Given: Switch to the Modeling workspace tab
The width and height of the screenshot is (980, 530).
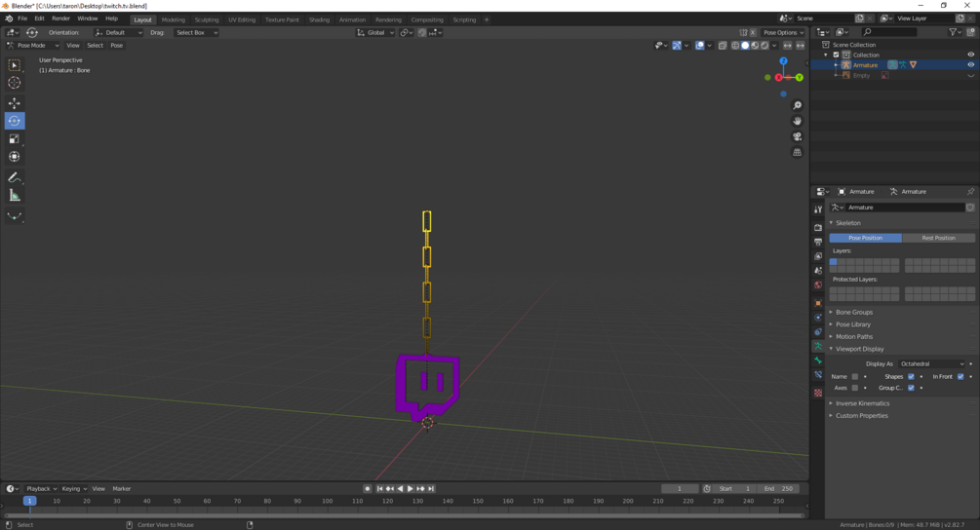Looking at the screenshot, I should tap(174, 19).
